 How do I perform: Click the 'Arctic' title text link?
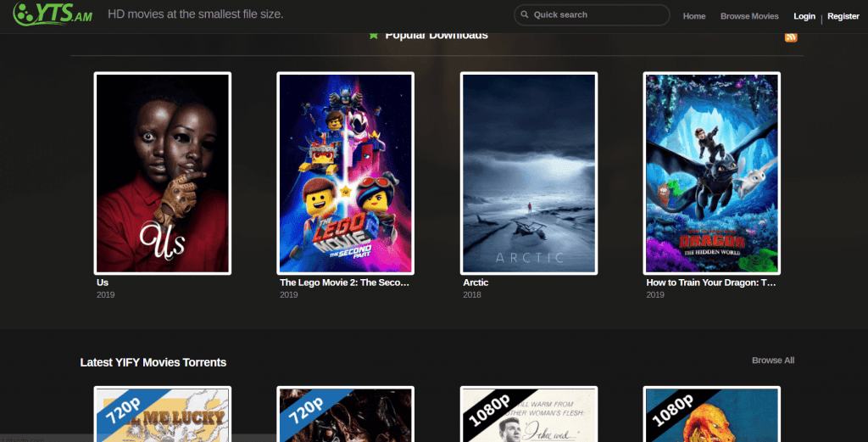point(476,283)
